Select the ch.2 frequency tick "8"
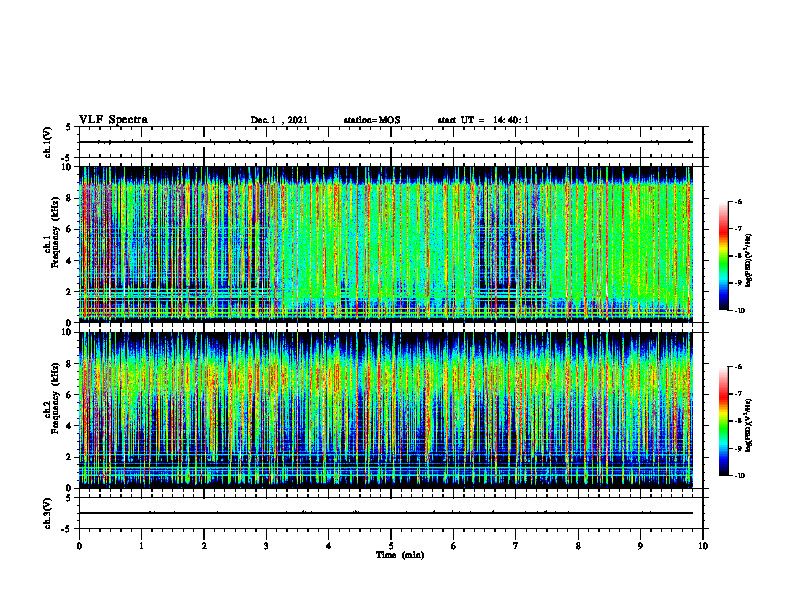This screenshot has height=612, width=792. [69, 364]
